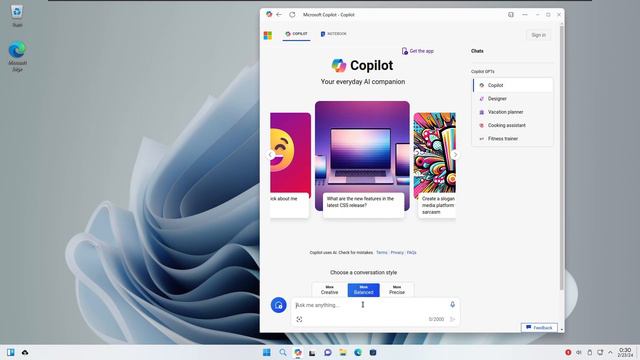Click the previous carousel arrow
Viewport: 640px width, 360px height.
coord(271,155)
